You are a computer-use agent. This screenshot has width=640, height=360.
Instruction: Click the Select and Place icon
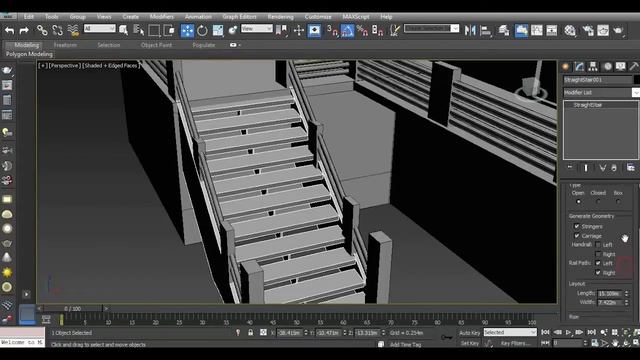point(233,31)
